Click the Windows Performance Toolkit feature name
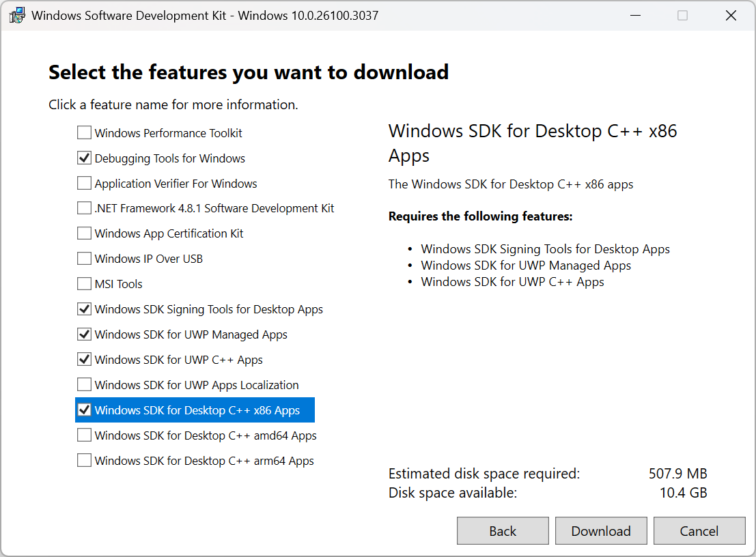Image resolution: width=756 pixels, height=557 pixels. pyautogui.click(x=168, y=133)
